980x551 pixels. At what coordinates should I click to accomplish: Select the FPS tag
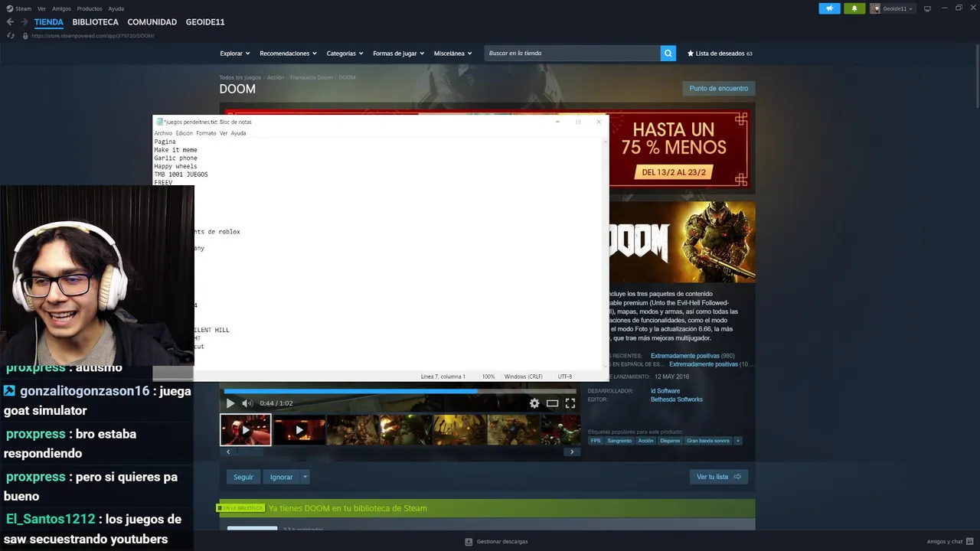click(x=596, y=441)
